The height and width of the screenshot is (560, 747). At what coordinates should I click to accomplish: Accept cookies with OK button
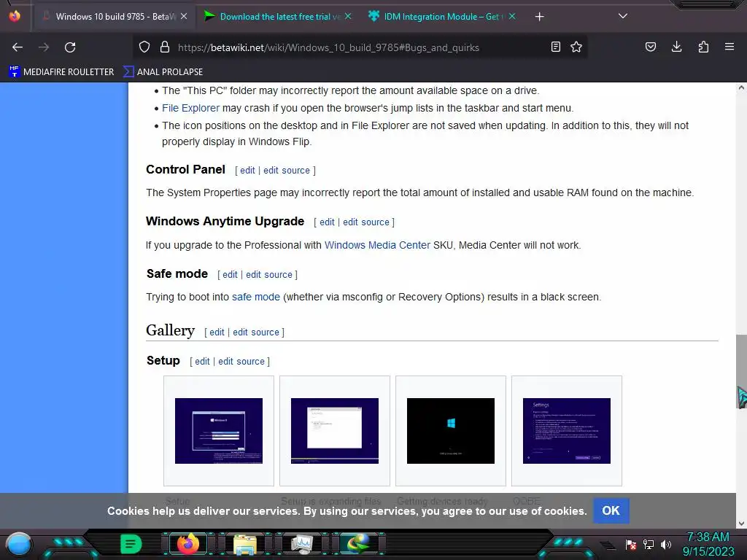coord(611,510)
